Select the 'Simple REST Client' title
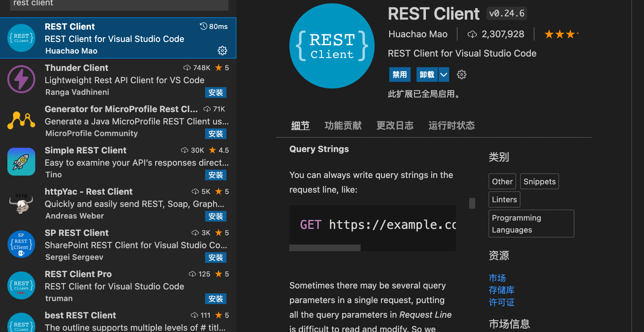This screenshot has height=332, width=644. (x=86, y=150)
